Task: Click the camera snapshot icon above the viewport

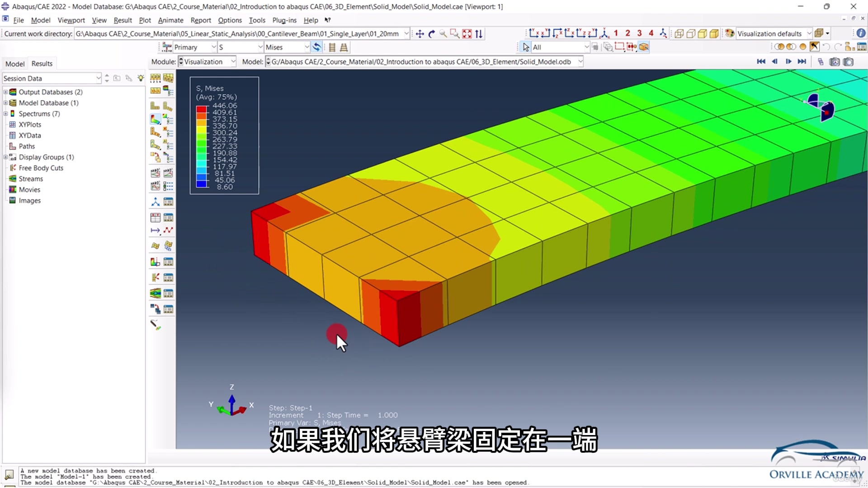Action: pos(849,62)
